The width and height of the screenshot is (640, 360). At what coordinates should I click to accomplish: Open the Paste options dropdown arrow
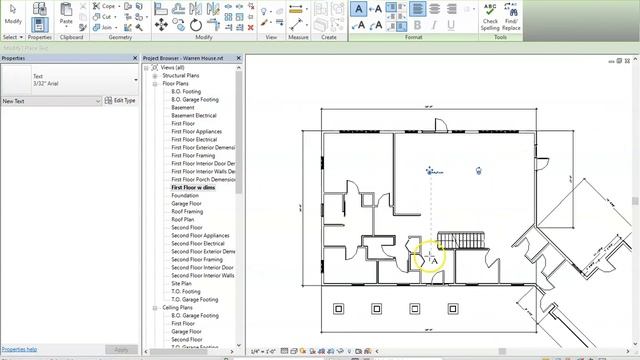coord(66,27)
